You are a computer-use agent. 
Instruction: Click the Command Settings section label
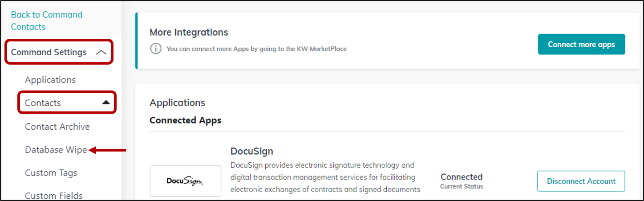click(x=49, y=52)
